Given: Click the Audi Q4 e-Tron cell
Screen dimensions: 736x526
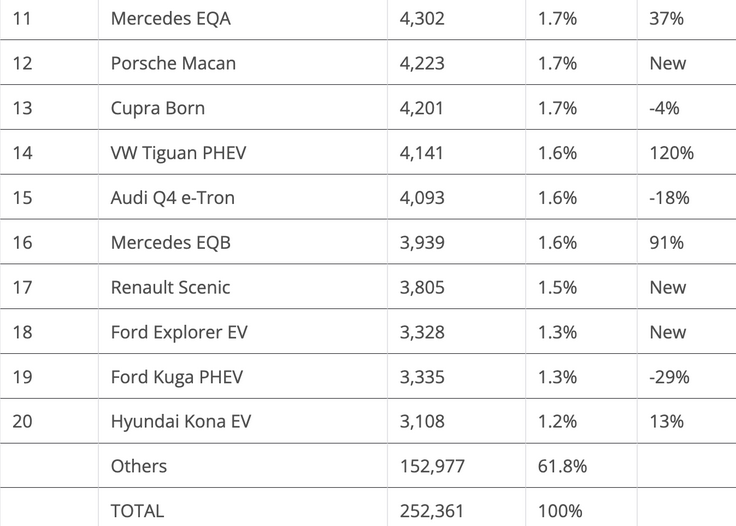Looking at the screenshot, I should [172, 198].
